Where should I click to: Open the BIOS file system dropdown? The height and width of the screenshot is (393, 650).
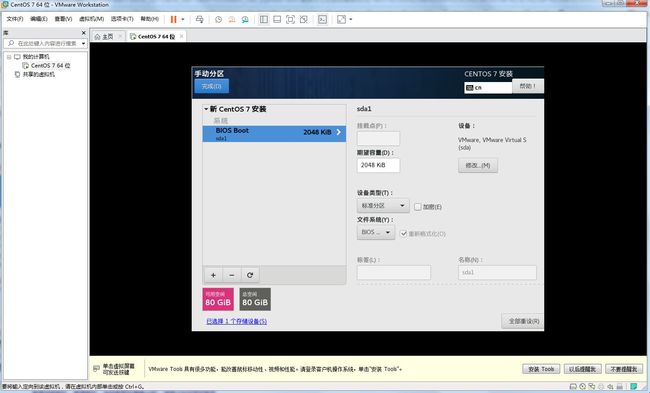pyautogui.click(x=376, y=232)
